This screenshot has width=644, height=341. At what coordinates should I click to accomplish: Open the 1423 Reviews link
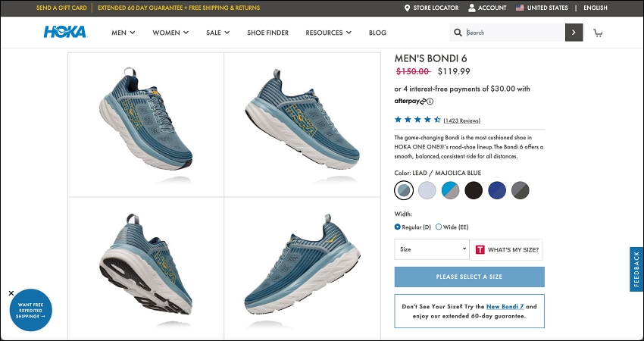point(461,120)
